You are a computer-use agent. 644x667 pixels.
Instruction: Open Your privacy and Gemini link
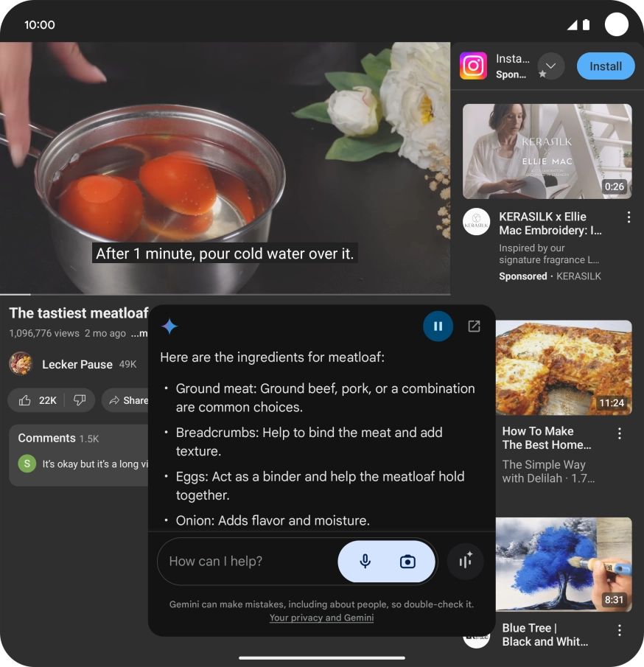tap(321, 618)
